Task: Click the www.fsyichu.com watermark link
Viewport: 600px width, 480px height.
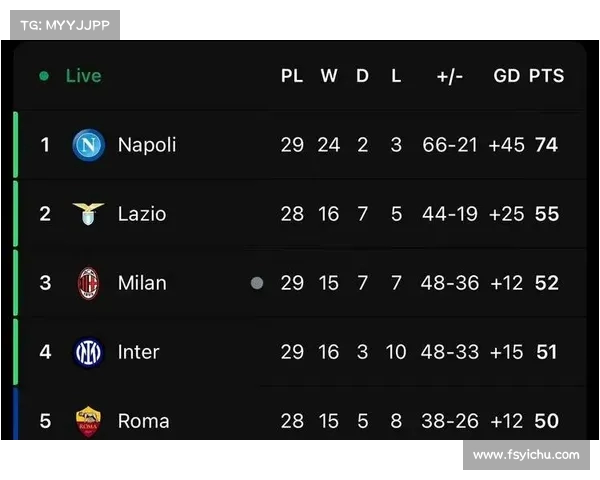Action: [x=526, y=455]
